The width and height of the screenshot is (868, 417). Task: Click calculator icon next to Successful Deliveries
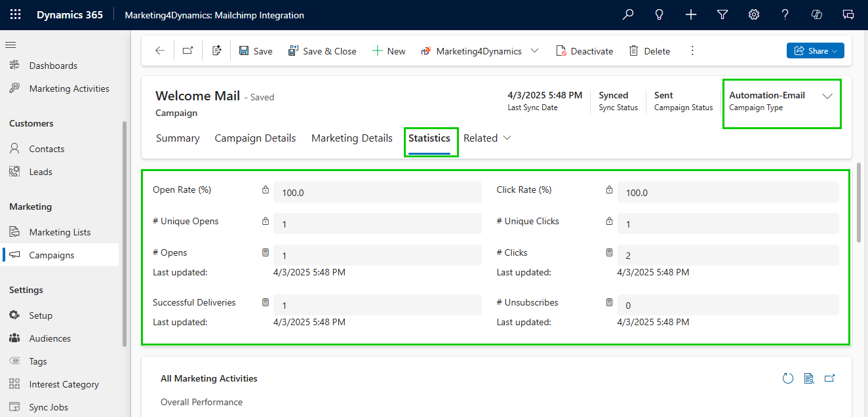click(266, 302)
